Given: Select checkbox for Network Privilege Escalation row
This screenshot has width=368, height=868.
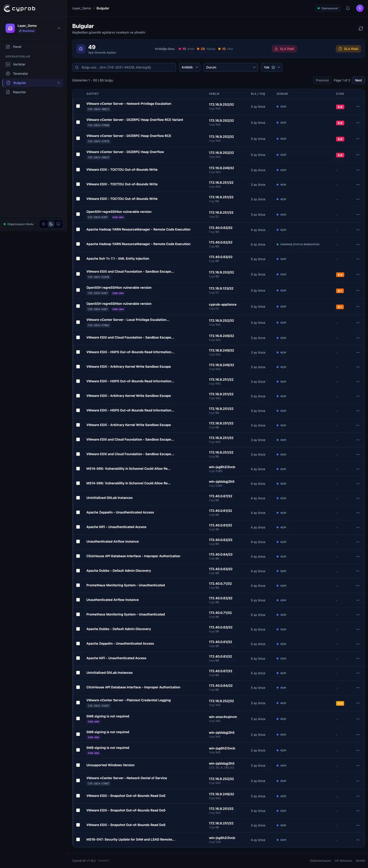Looking at the screenshot, I should click(x=78, y=106).
